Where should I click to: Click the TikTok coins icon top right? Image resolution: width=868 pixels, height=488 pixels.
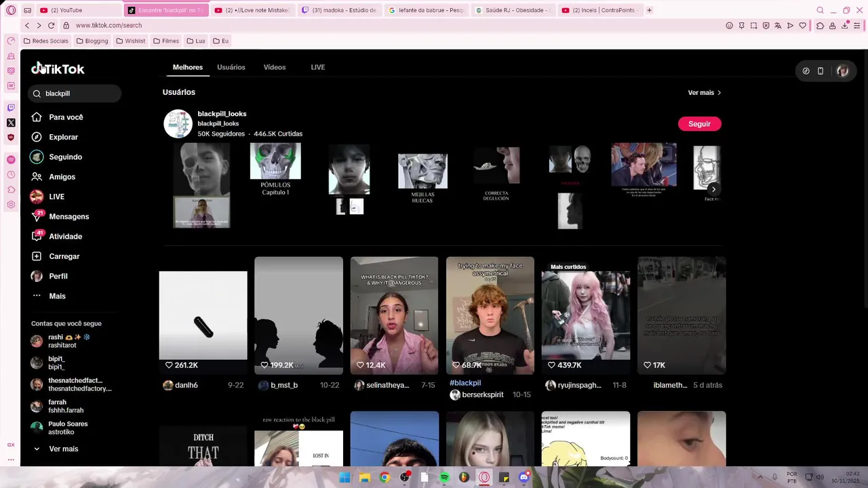806,71
